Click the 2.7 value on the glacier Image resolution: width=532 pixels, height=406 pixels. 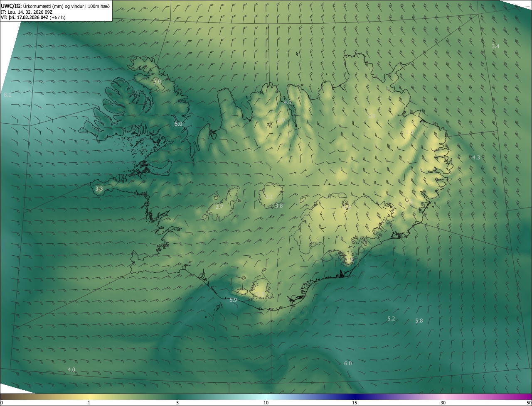coord(219,206)
